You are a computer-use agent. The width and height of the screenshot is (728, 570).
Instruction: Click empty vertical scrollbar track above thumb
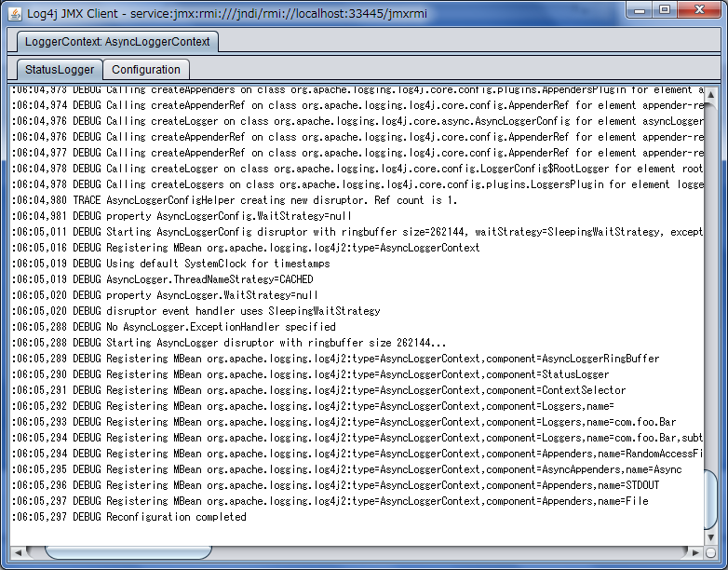[711, 279]
